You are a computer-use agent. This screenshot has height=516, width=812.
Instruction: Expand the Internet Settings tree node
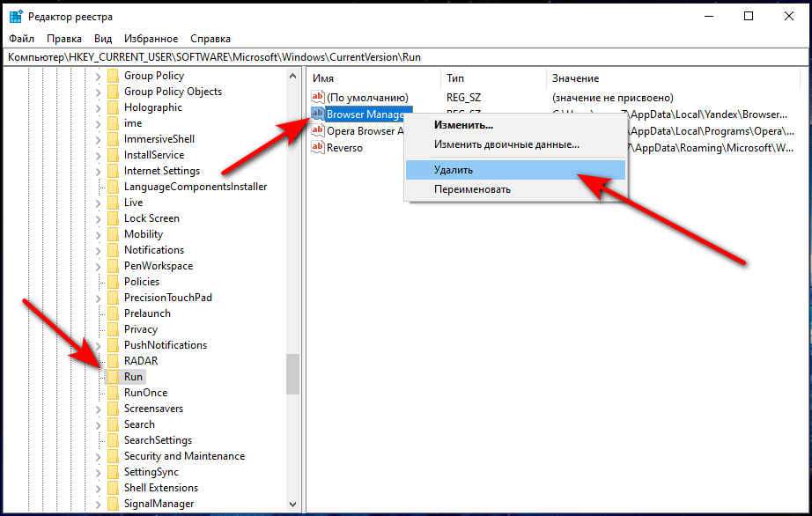[x=98, y=171]
